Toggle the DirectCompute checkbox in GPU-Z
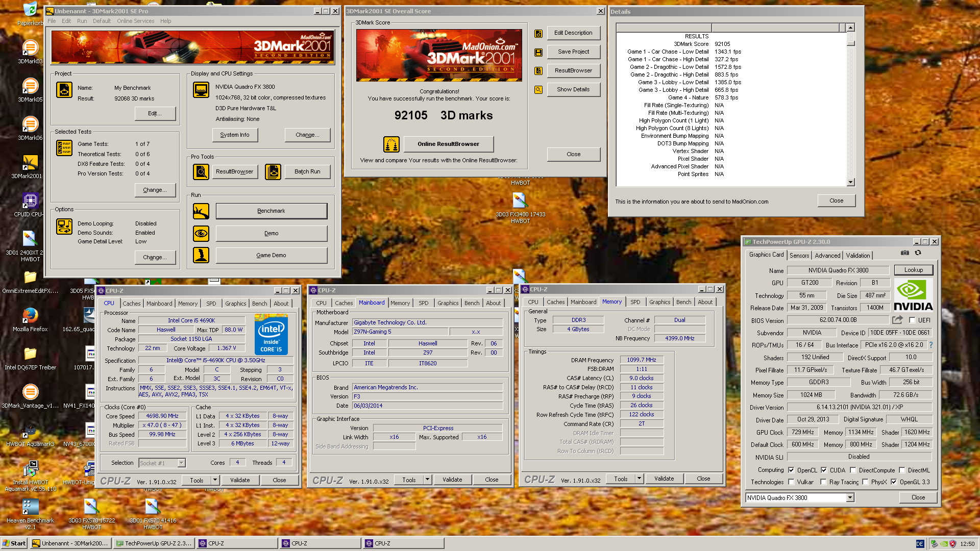The height and width of the screenshot is (551, 980). 853,470
